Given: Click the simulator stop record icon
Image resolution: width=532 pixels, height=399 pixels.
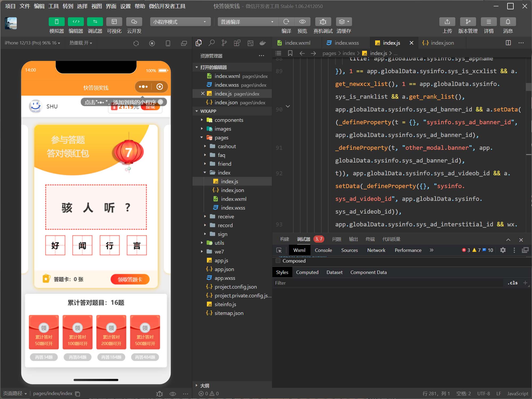Looking at the screenshot, I should pos(152,43).
